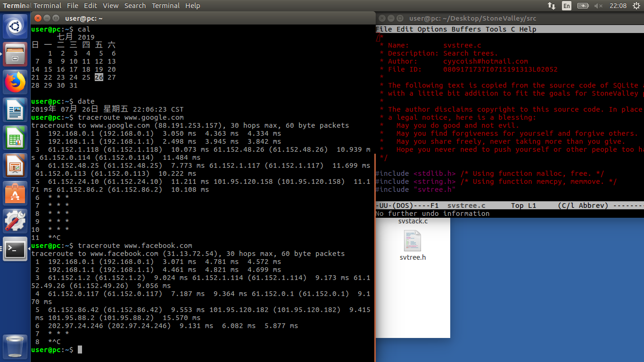Image resolution: width=644 pixels, height=362 pixels.
Task: Open the Emacs Options menu
Action: click(x=432, y=29)
